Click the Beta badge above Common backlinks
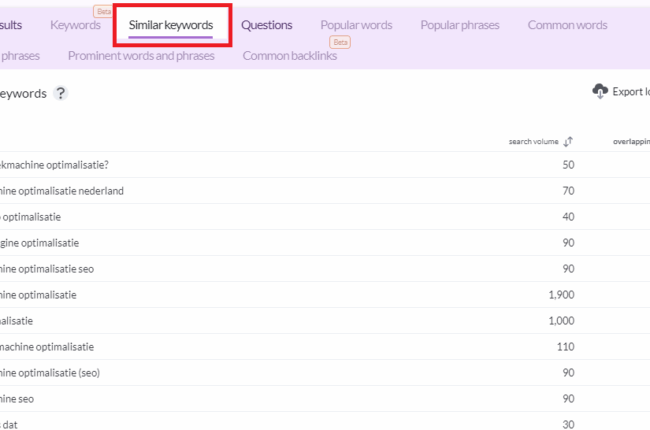The image size is (650, 430). pos(340,42)
